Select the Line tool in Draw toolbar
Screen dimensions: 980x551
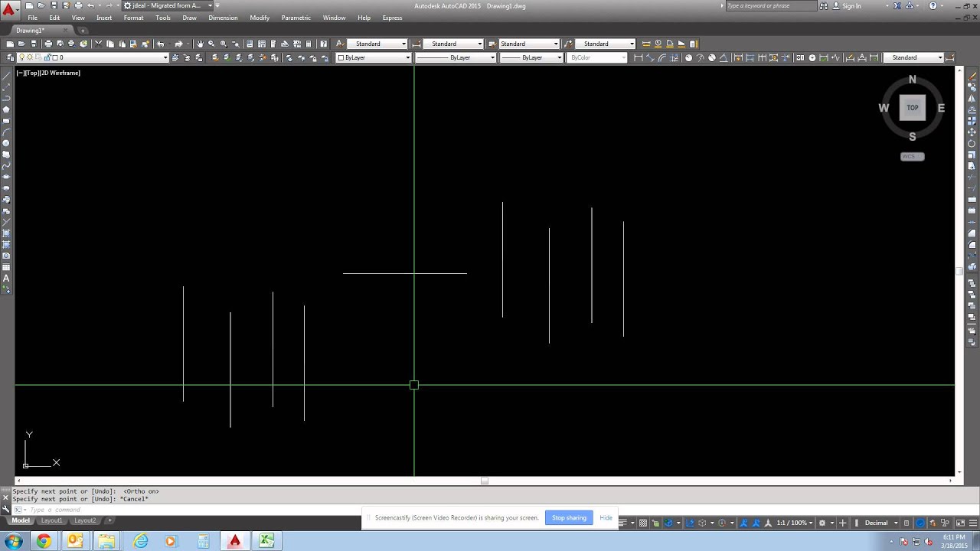pyautogui.click(x=7, y=76)
